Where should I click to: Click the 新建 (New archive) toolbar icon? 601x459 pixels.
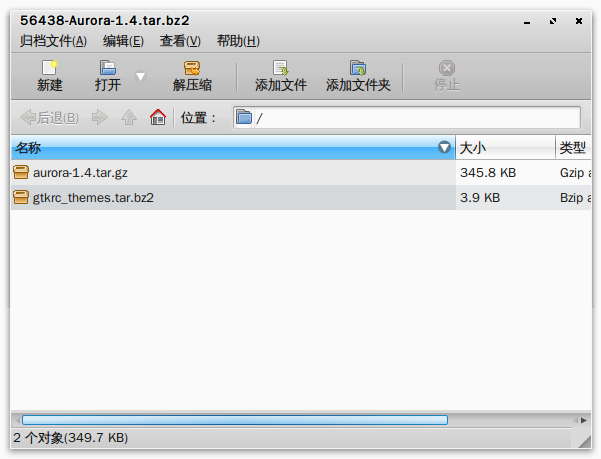(x=49, y=68)
